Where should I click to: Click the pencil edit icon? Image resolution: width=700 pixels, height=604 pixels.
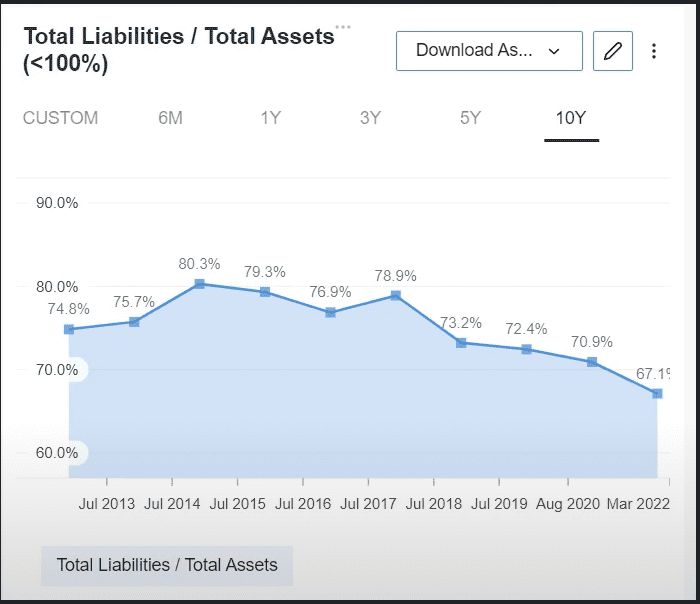point(612,51)
